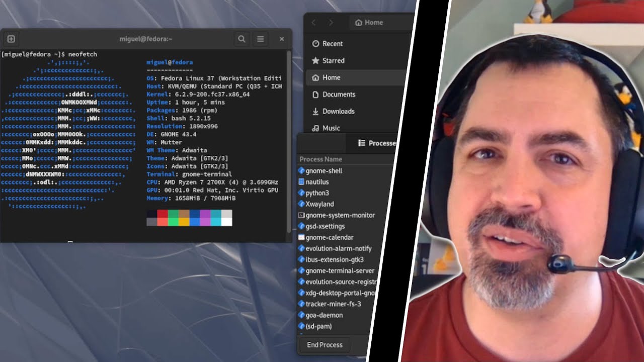
Task: Click the green color block in neofetch
Action: click(x=173, y=214)
